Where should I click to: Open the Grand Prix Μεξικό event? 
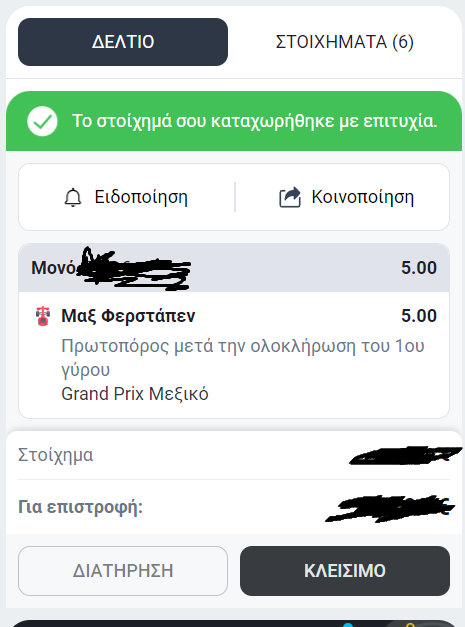pyautogui.click(x=135, y=394)
